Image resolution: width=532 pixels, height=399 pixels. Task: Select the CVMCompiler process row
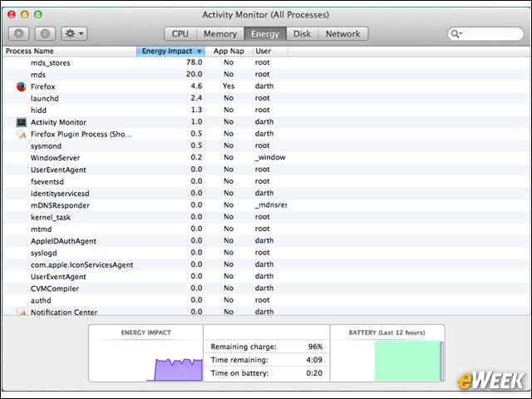pos(266,288)
